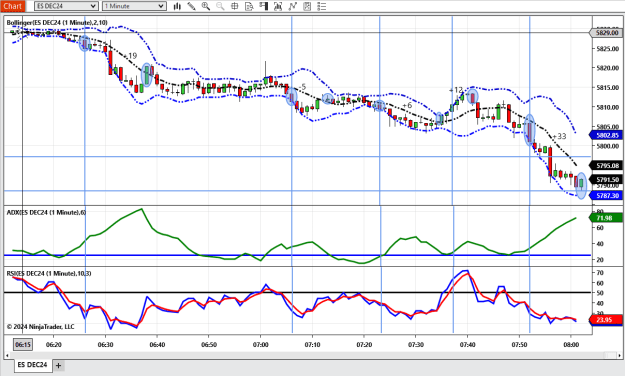The image size is (625, 376).
Task: Add a new tab with plus button
Action: [x=58, y=365]
